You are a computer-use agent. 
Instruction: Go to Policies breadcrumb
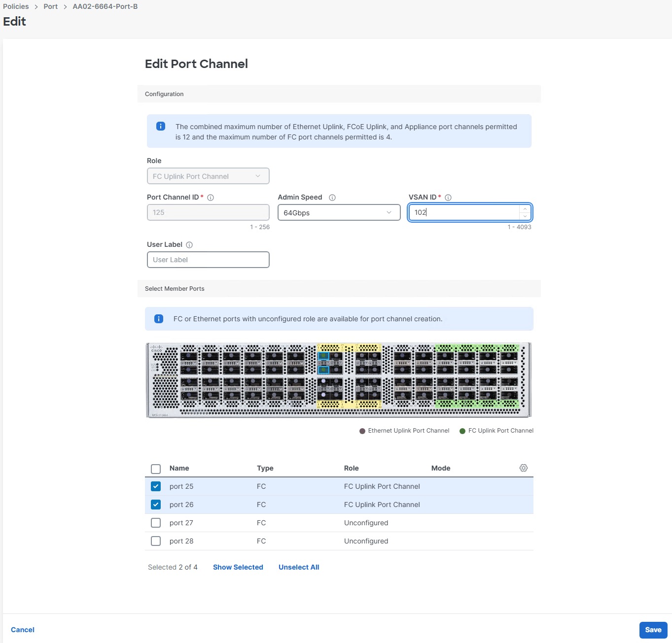coord(16,6)
